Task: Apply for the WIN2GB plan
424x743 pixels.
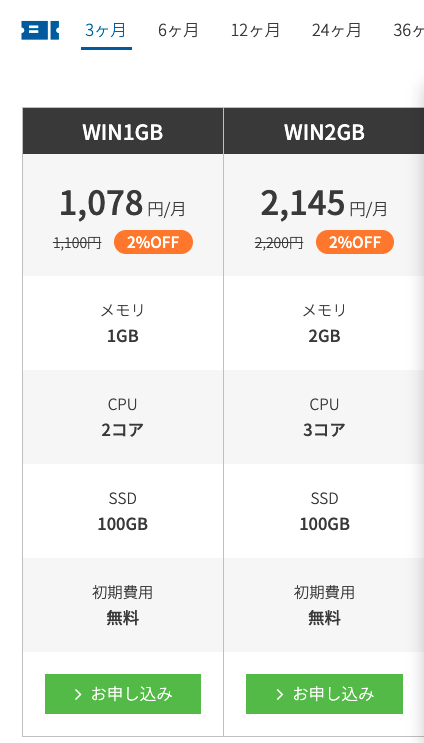Action: point(325,694)
